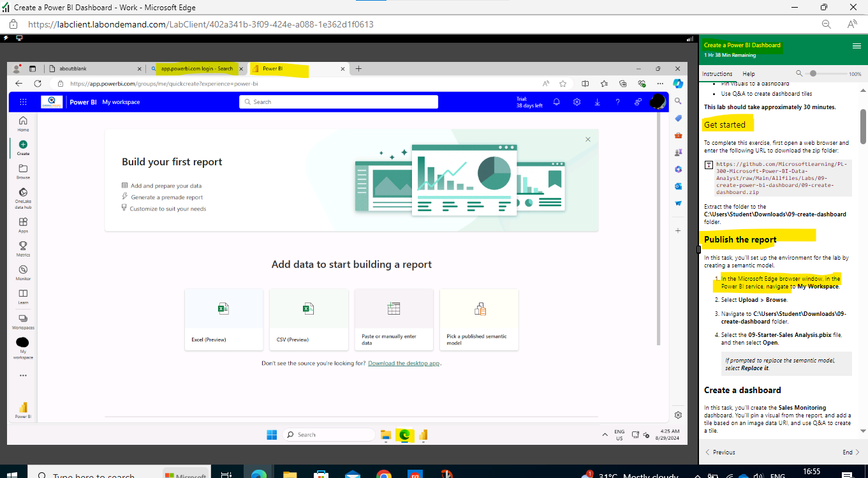Open My workspace sidebar item
Screen dimensions: 868x478
pos(23,348)
